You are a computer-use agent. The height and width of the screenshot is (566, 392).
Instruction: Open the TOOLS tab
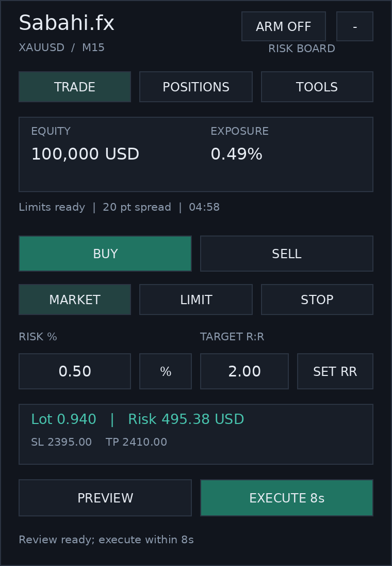point(317,87)
